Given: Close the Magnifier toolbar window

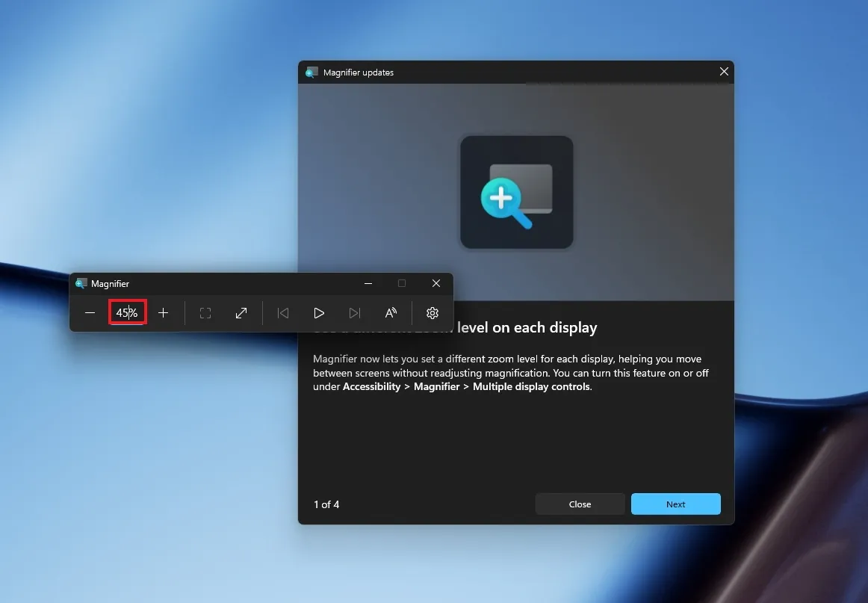Looking at the screenshot, I should click(436, 283).
